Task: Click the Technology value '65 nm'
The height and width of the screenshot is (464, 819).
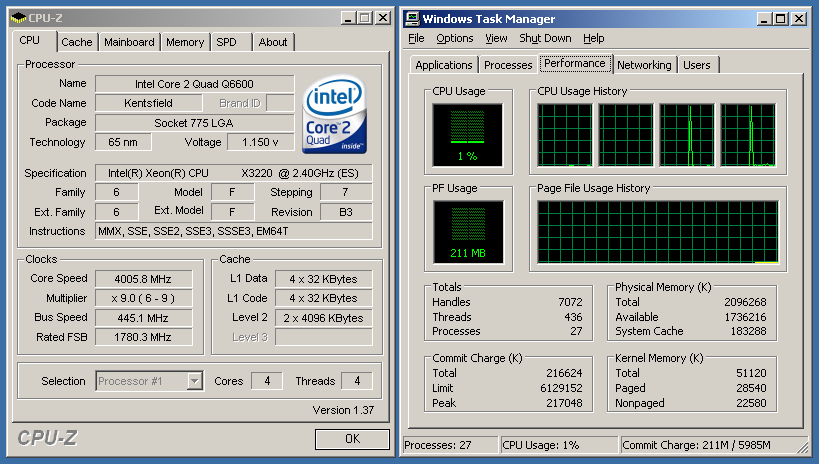Action: (123, 142)
